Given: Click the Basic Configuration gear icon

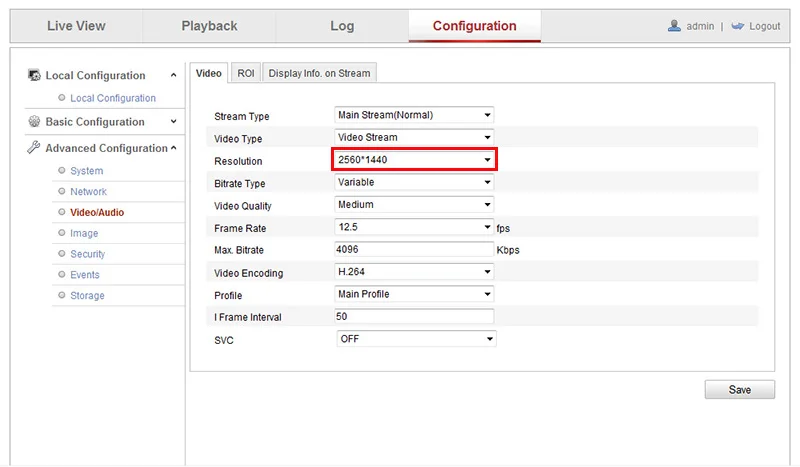Looking at the screenshot, I should click(x=34, y=121).
